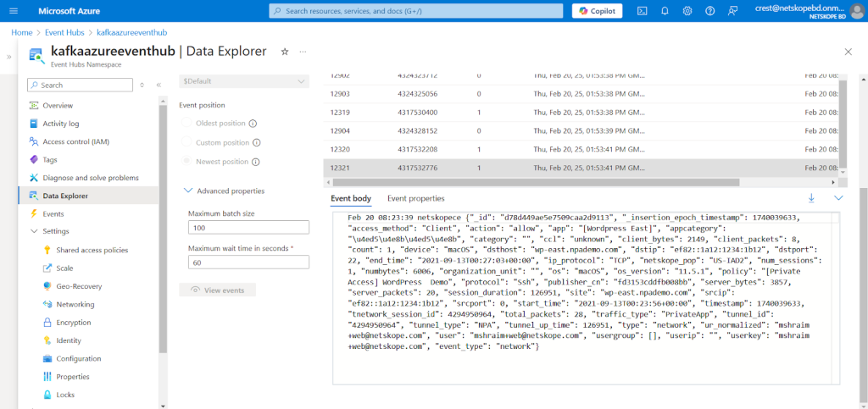Collapse event details with chevron icon
Screen dimensions: 868x409
838,198
